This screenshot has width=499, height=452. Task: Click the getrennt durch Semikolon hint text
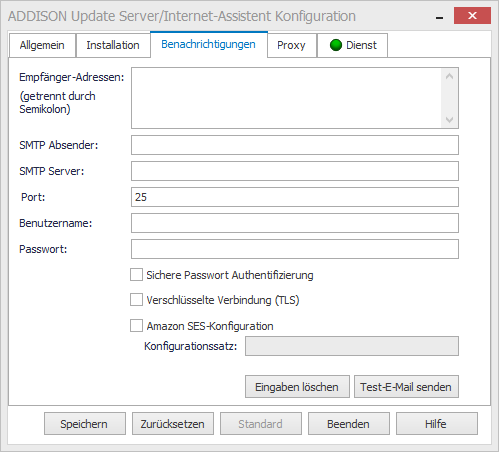(57, 103)
